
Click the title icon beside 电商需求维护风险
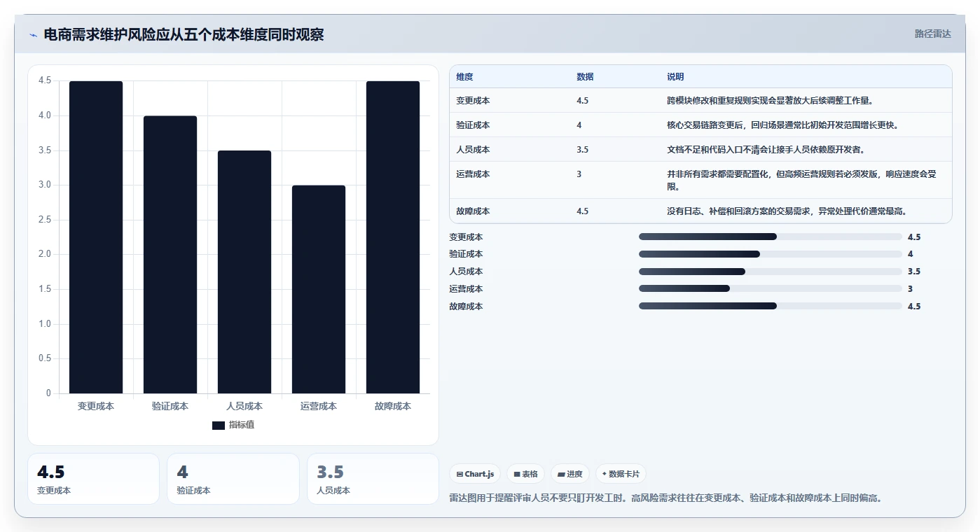(33, 35)
